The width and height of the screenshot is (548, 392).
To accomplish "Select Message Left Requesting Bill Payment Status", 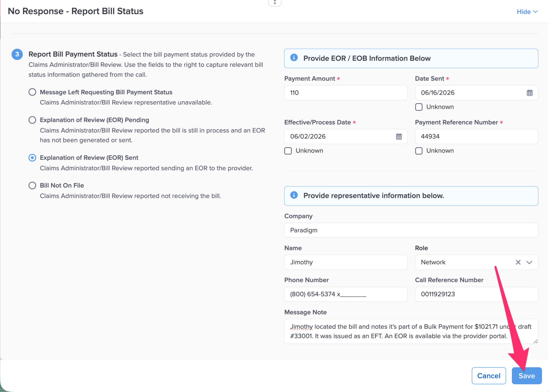I will click(32, 92).
